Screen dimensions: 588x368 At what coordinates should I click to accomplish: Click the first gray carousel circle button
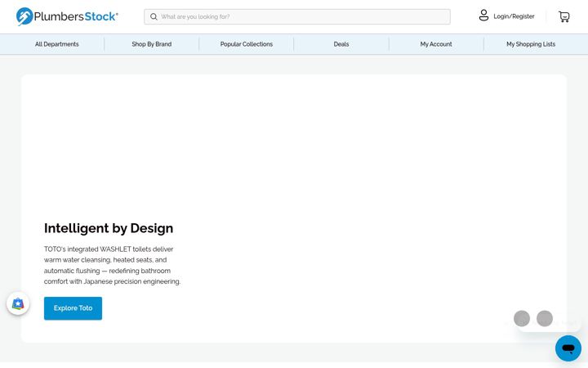pos(522,318)
